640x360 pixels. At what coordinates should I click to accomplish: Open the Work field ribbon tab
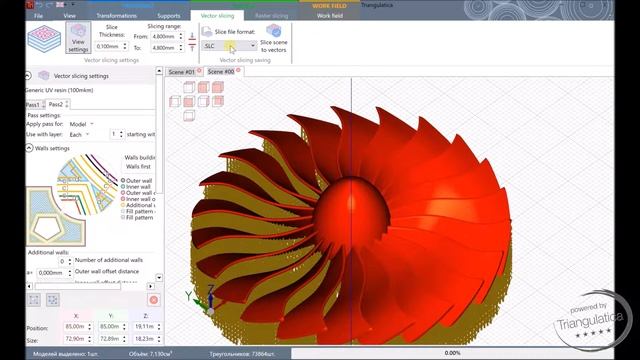click(330, 16)
